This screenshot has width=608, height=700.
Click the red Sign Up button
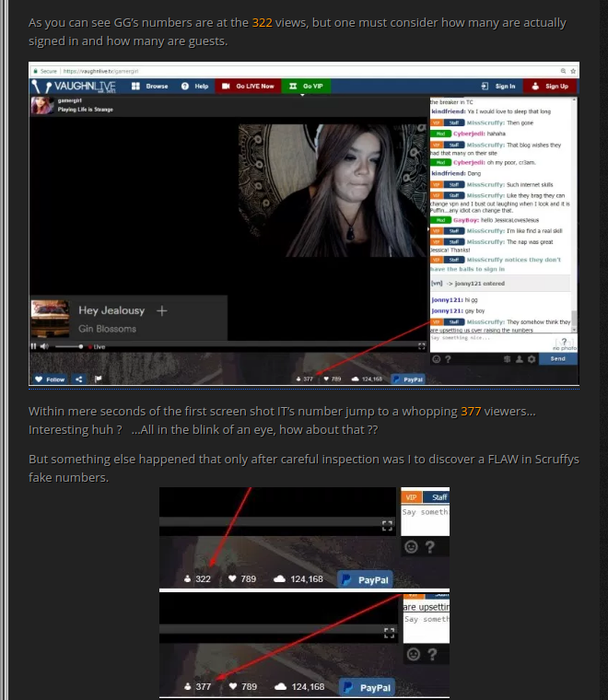pos(550,87)
